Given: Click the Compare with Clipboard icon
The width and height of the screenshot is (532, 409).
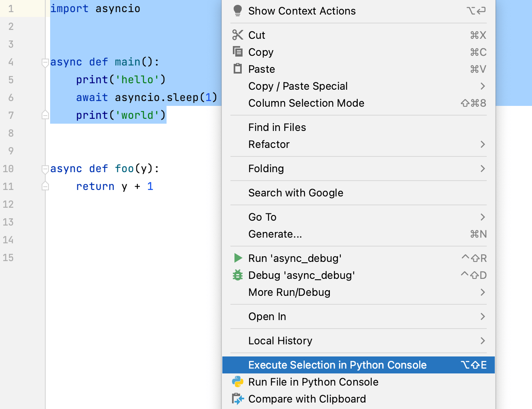Looking at the screenshot, I should [x=238, y=398].
